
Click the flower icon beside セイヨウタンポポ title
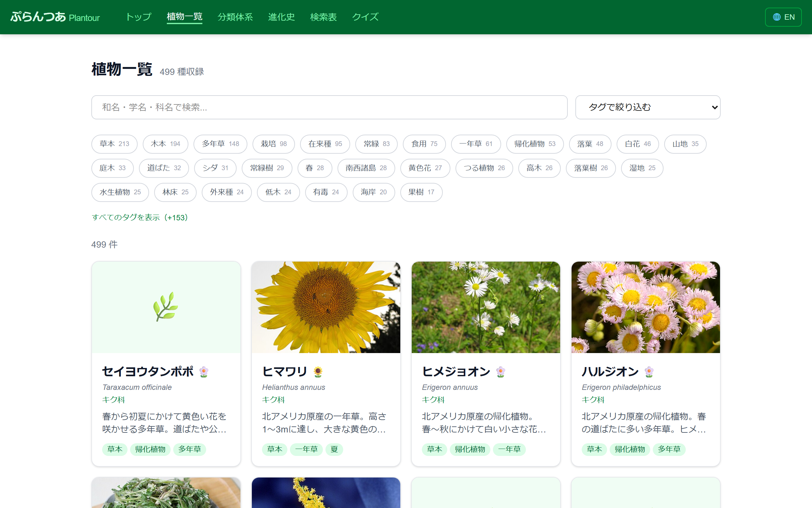204,371
